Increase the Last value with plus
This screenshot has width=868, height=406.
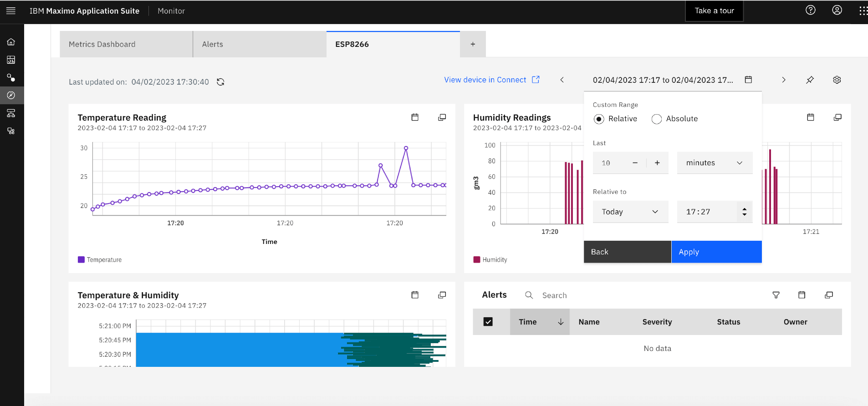click(x=657, y=163)
